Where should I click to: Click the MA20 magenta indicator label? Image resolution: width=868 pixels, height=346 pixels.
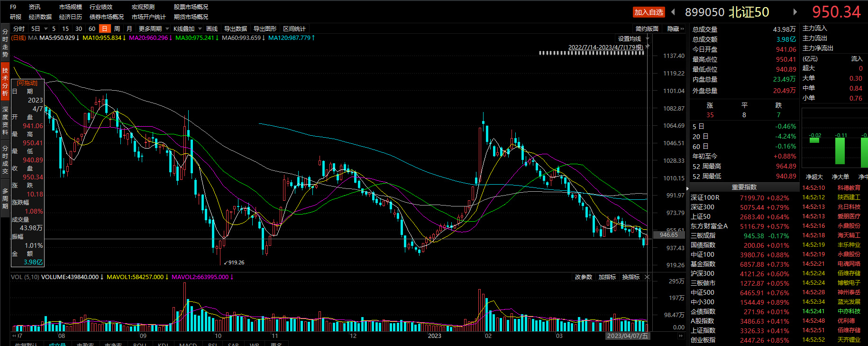pos(148,38)
